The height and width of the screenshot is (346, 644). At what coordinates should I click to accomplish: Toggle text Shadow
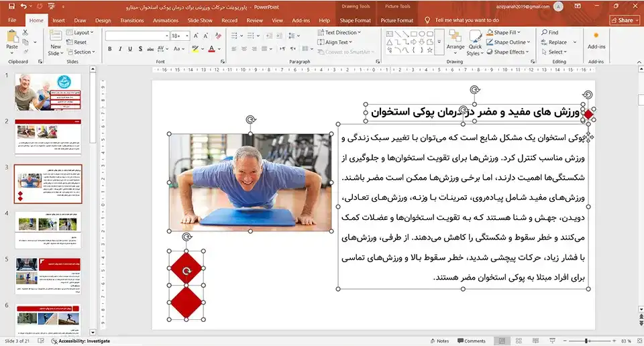click(x=140, y=49)
